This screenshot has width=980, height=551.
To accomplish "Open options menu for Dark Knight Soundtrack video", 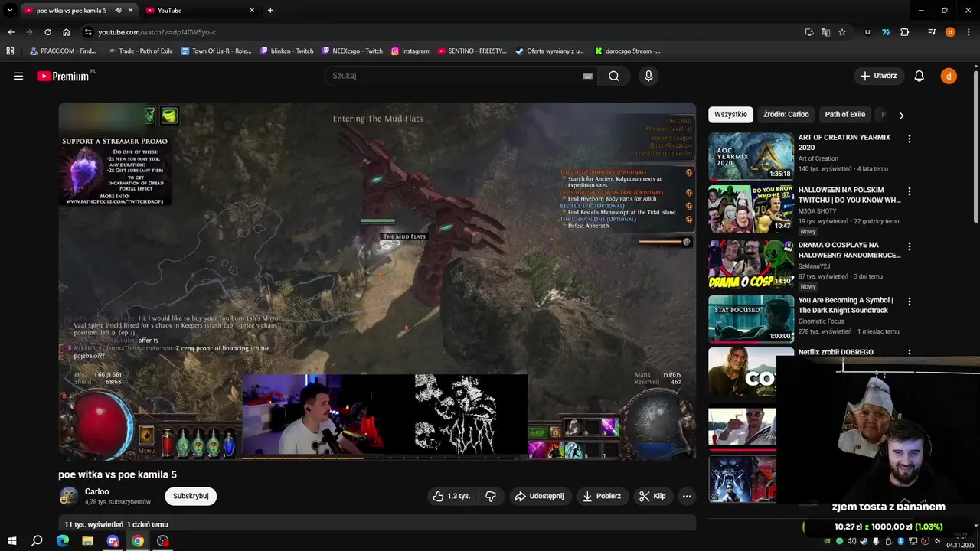I will point(910,302).
